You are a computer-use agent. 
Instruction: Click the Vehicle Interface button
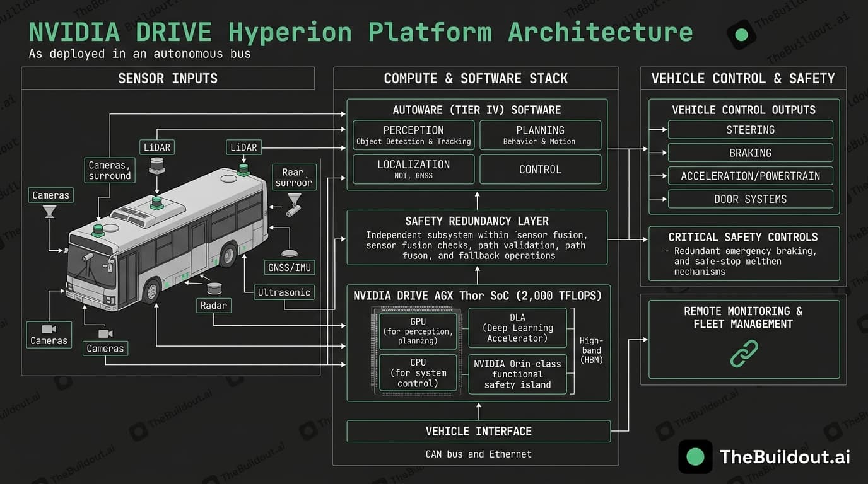478,431
